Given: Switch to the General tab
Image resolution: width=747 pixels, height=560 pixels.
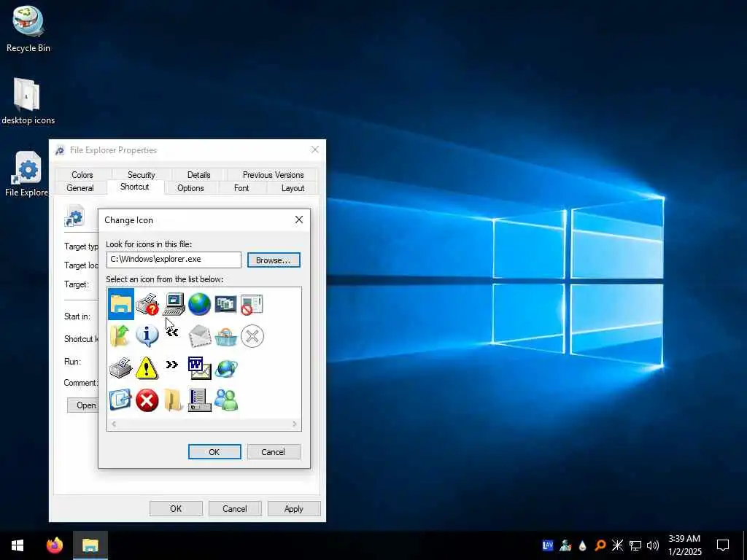Looking at the screenshot, I should click(80, 188).
